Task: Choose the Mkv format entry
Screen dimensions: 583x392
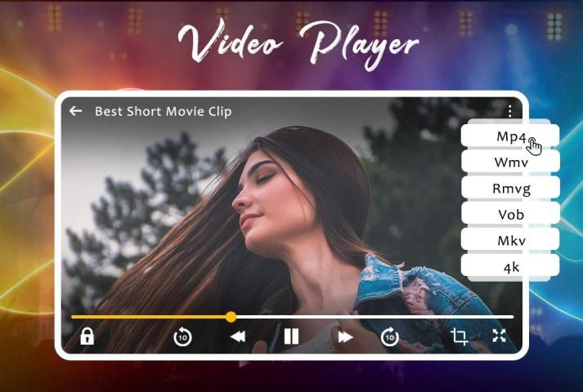Action: [510, 241]
